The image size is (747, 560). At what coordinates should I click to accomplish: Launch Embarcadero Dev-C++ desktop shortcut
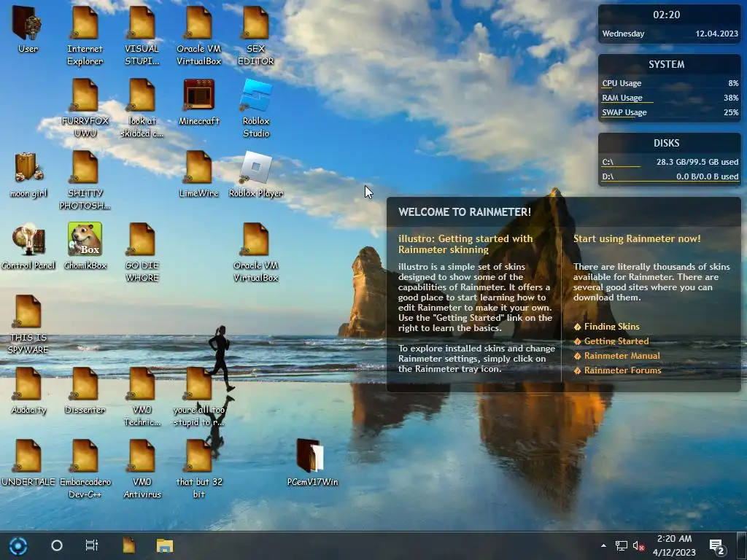85,469
